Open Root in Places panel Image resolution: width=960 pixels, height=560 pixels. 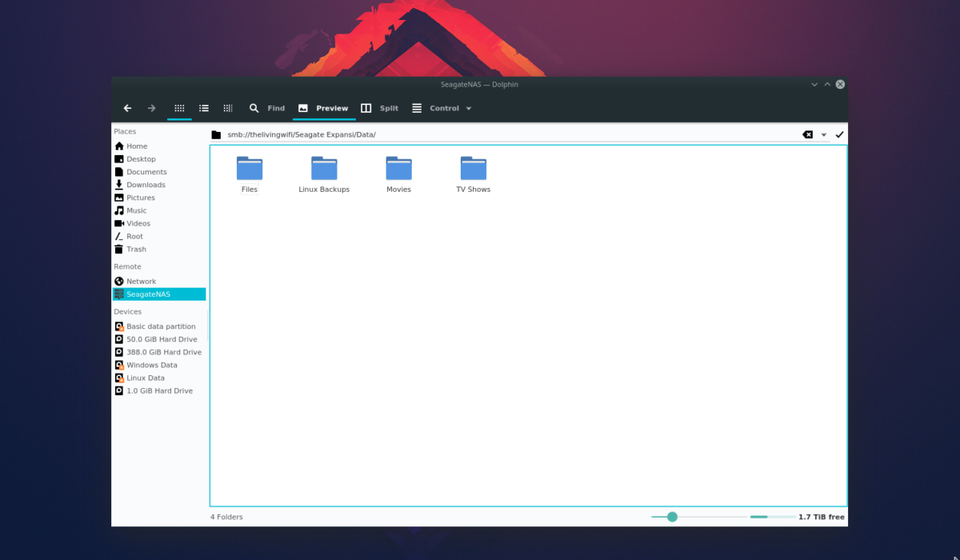pyautogui.click(x=159, y=236)
